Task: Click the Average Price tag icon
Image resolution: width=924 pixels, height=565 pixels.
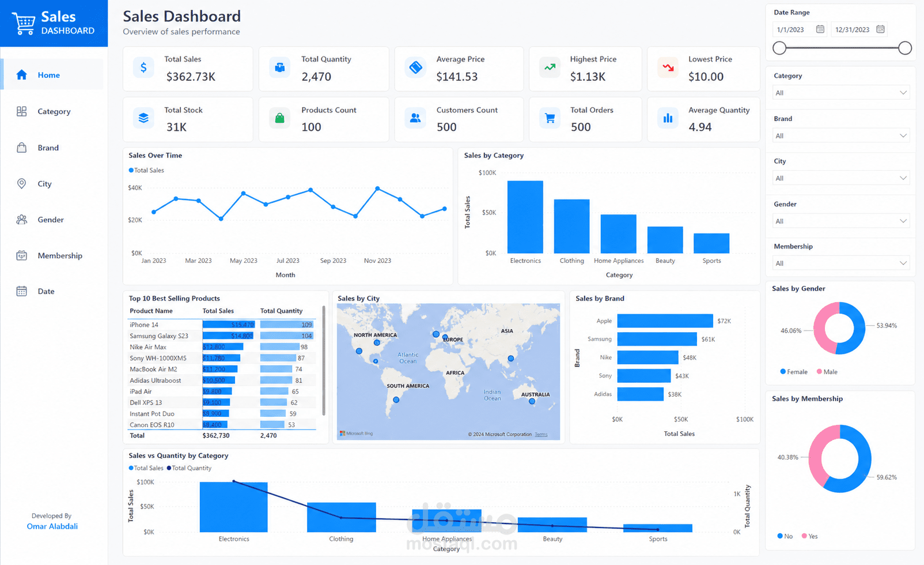Action: point(415,67)
